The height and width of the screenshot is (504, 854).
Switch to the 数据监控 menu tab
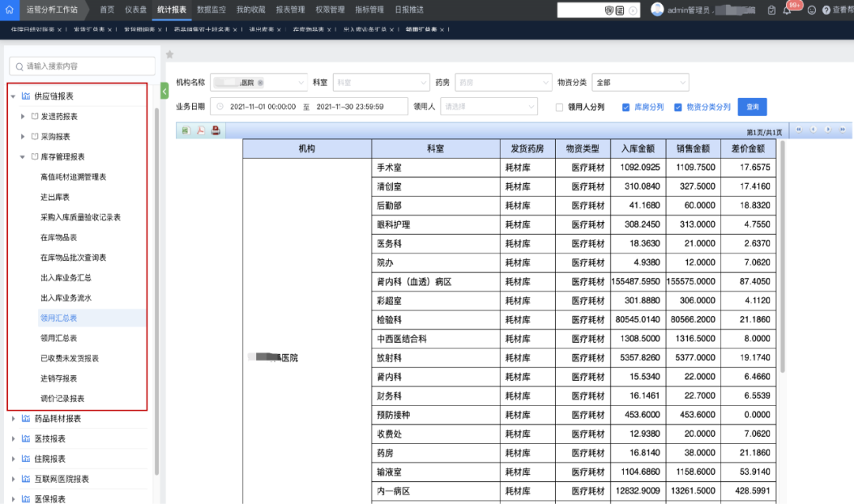[212, 10]
